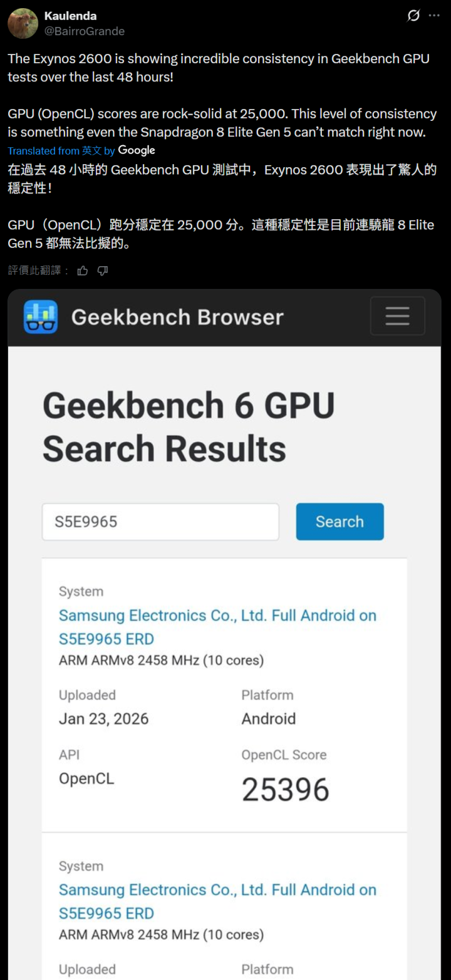Viewport: 451px width, 980px height.
Task: Click the Geekbench Browser logo icon
Action: pos(41,317)
